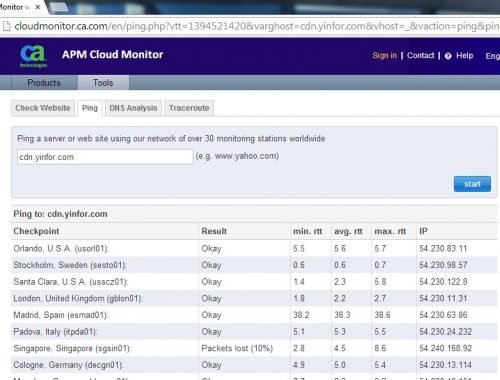Click the CA Technologies logo

tap(33, 56)
